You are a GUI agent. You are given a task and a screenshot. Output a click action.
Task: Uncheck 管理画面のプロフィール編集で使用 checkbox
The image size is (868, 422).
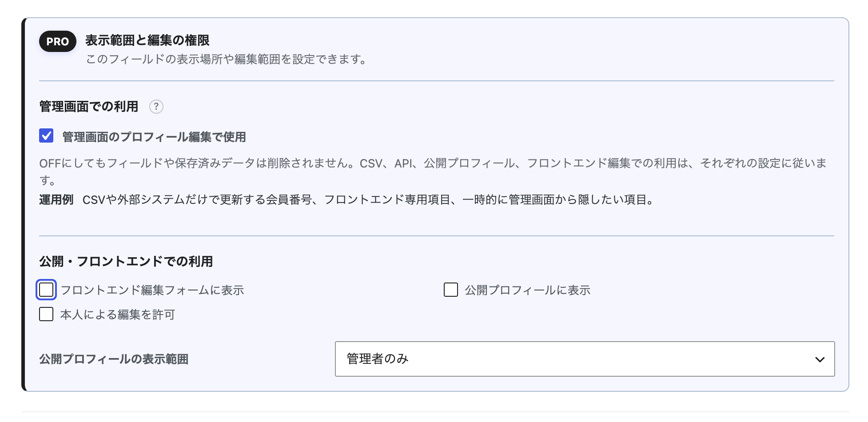point(46,135)
